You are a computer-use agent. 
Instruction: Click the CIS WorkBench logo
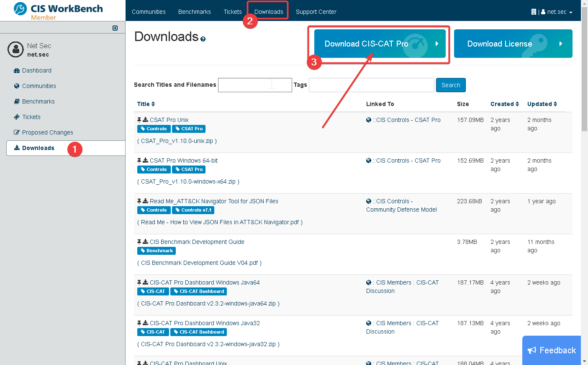coord(58,10)
